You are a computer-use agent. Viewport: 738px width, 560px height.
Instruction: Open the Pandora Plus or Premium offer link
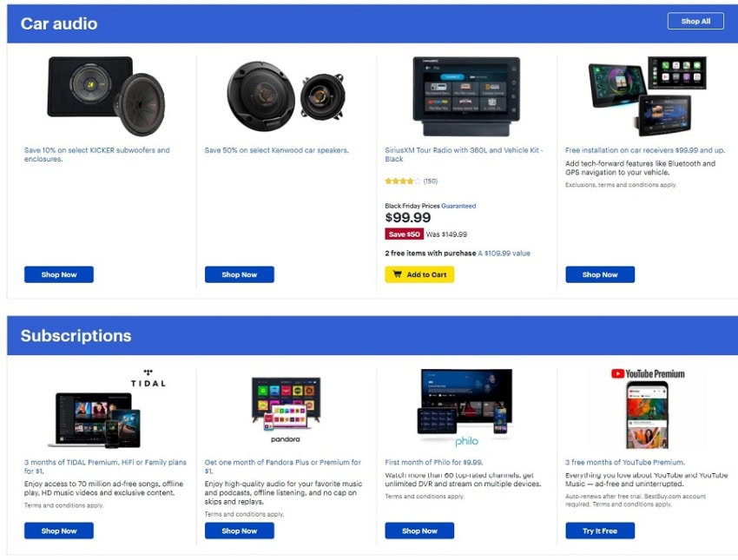tap(283, 466)
